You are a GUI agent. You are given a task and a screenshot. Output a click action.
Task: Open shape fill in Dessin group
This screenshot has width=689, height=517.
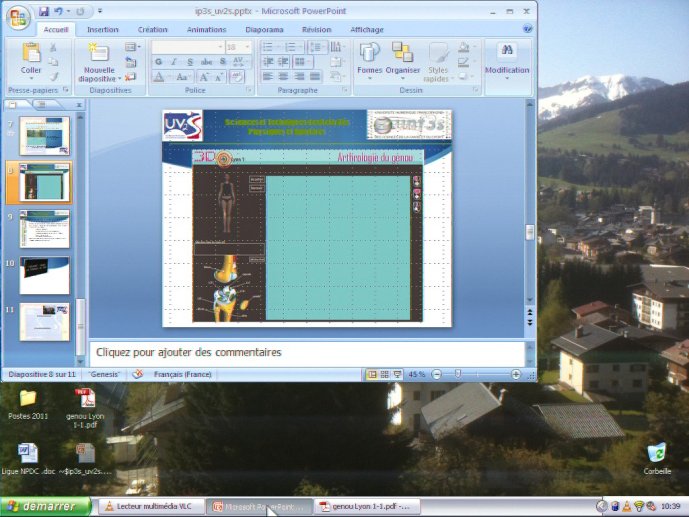coord(464,47)
